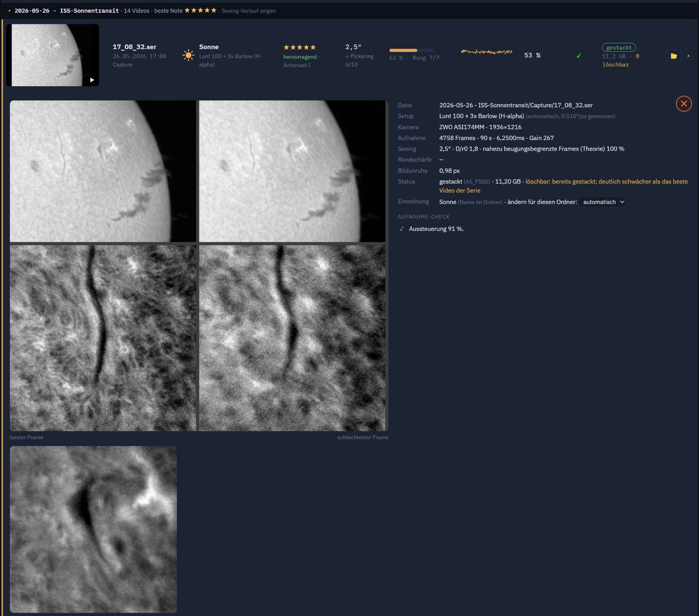This screenshot has width=699, height=616.
Task: Collapse the 2026-05-26 ISS-Sonnentransit folder group
Action: point(10,11)
